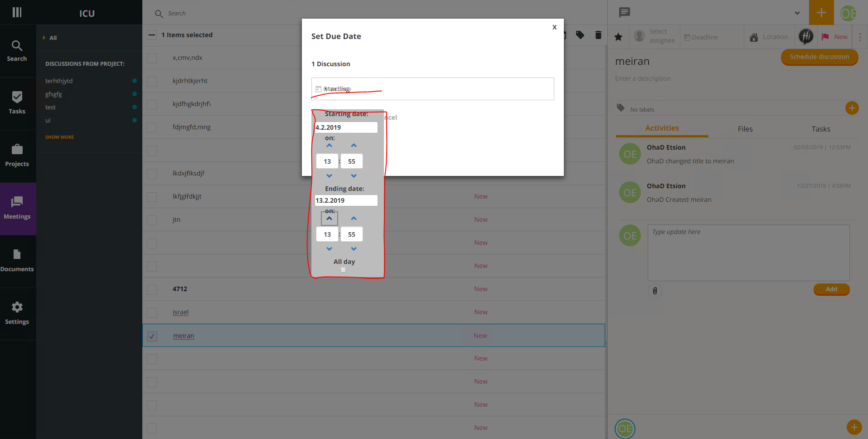Increase starting minutes with up arrow
The image size is (868, 439).
354,146
